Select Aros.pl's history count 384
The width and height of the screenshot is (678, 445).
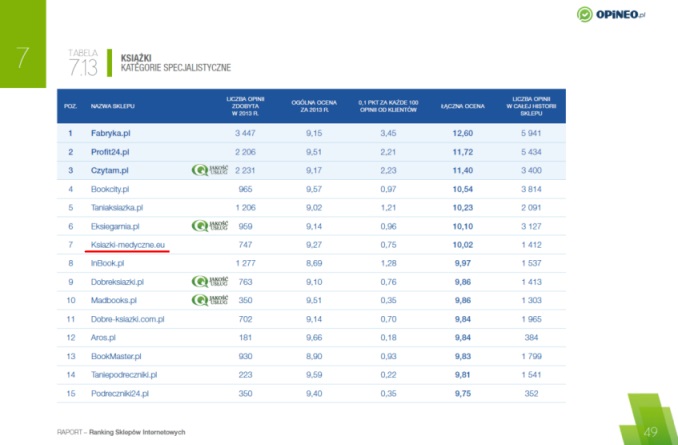531,337
